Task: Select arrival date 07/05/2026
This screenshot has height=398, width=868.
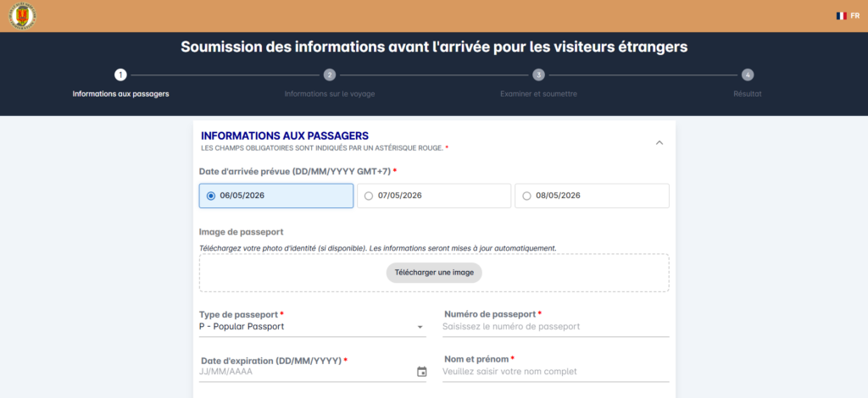Action: pos(434,196)
